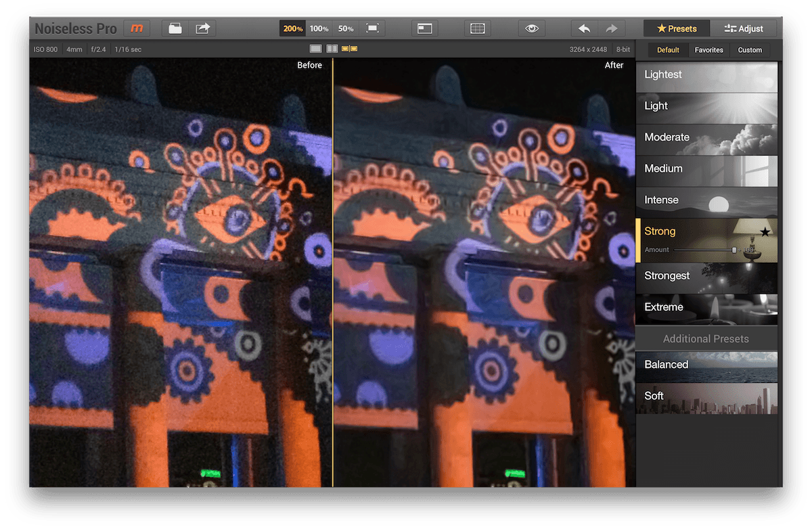
Task: Select split view layout icon
Action: point(332,49)
